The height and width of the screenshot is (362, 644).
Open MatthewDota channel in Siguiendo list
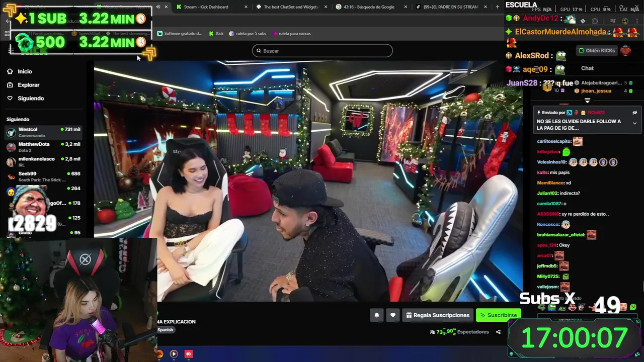pyautogui.click(x=43, y=147)
